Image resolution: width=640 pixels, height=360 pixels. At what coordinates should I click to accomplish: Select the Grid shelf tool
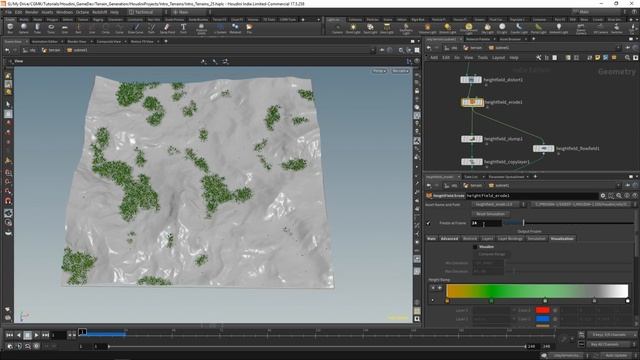pyautogui.click(x=64, y=28)
